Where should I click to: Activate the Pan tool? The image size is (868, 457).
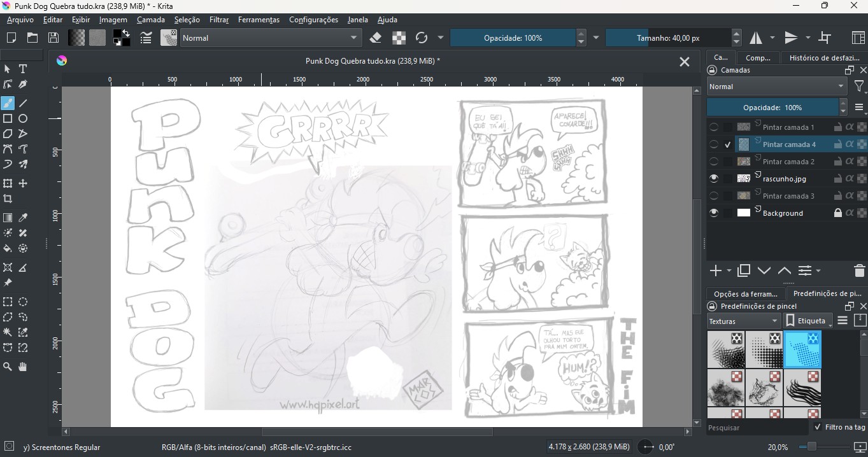pyautogui.click(x=23, y=366)
